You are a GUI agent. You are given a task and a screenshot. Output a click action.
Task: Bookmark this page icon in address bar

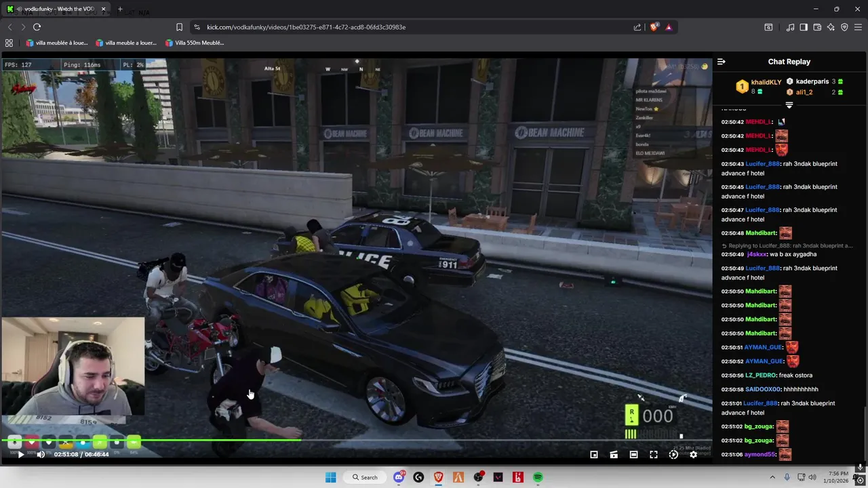179,27
